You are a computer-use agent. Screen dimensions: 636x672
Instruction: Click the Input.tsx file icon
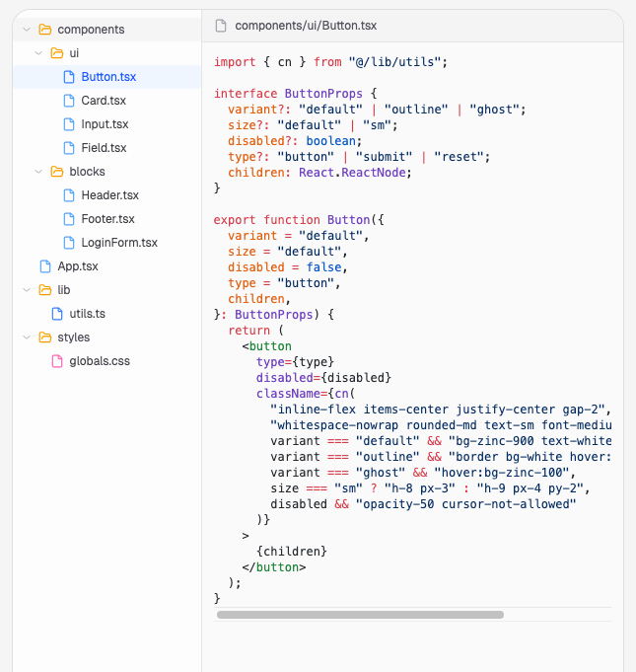69,124
